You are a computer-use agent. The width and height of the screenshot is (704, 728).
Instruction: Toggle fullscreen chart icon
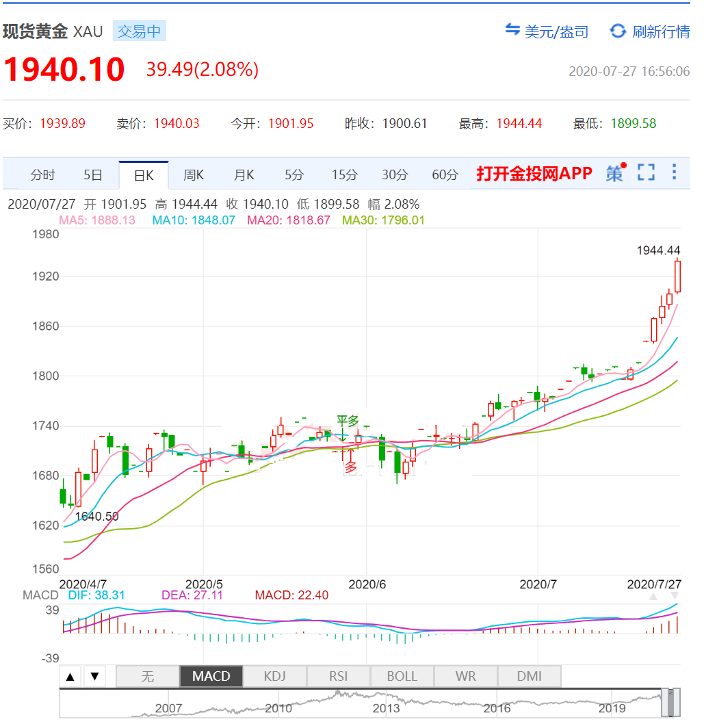[646, 172]
